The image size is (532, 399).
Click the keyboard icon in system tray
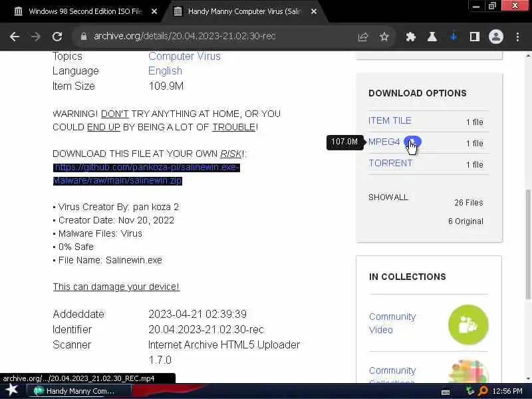point(446,392)
